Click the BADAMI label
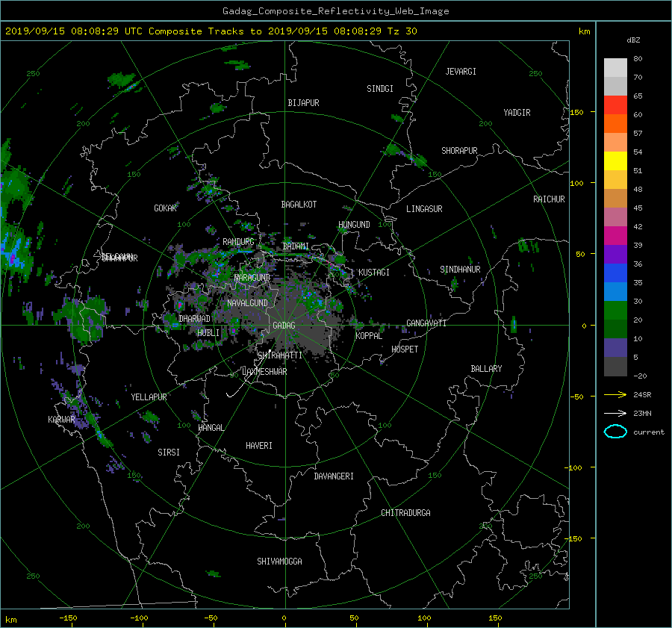This screenshot has height=628, width=672. point(296,246)
